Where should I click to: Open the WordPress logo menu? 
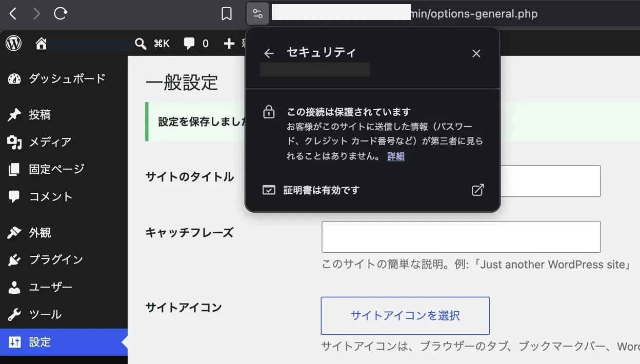tap(13, 44)
